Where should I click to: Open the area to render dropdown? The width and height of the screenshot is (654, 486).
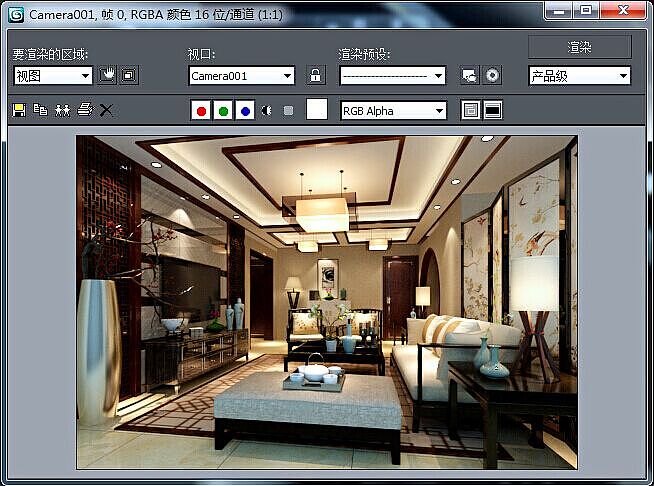point(53,76)
